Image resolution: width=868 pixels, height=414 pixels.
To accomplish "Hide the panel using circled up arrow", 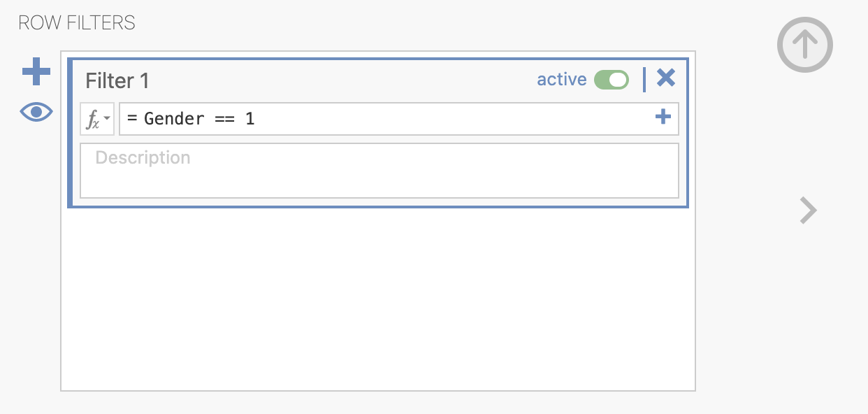I will 805,45.
